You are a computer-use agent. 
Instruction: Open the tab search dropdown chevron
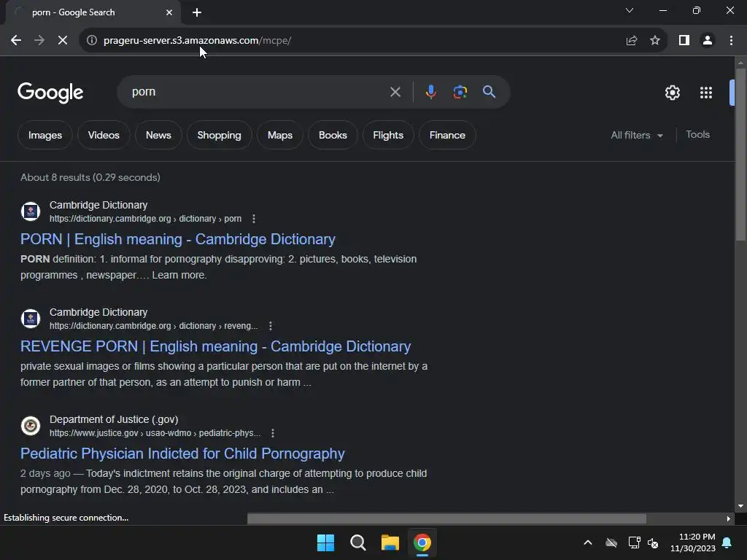coord(630,10)
